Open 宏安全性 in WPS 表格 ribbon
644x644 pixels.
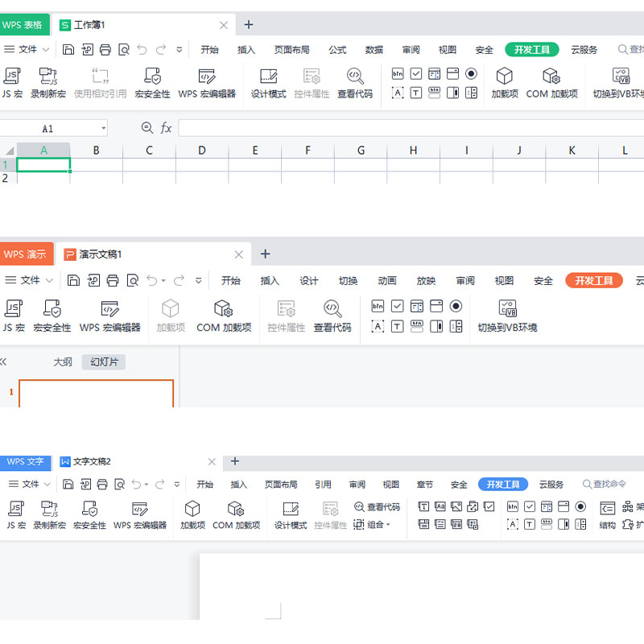point(152,83)
